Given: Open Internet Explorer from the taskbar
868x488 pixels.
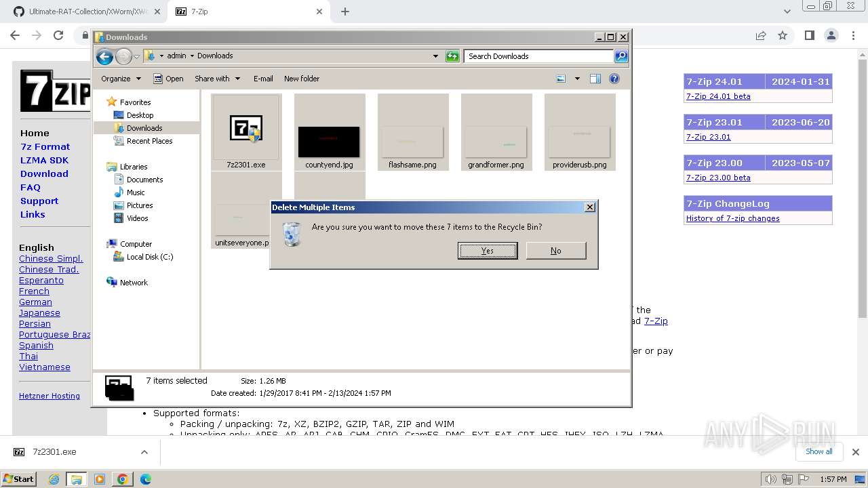Looking at the screenshot, I should (x=54, y=479).
